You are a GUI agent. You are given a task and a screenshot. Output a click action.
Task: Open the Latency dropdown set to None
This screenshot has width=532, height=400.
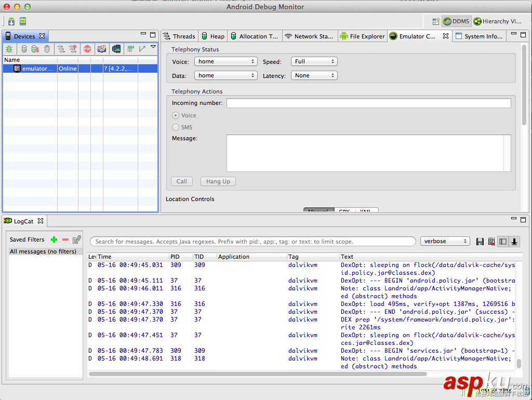(x=314, y=75)
